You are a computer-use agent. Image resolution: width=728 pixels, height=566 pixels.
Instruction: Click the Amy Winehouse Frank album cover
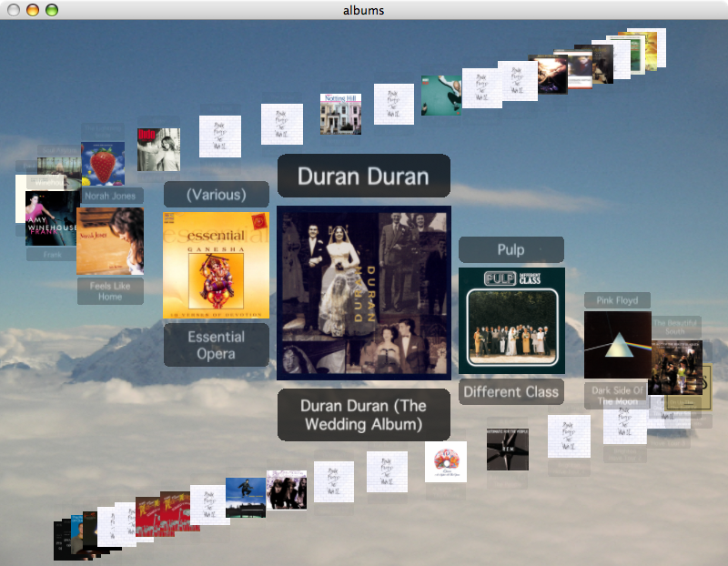(50, 217)
